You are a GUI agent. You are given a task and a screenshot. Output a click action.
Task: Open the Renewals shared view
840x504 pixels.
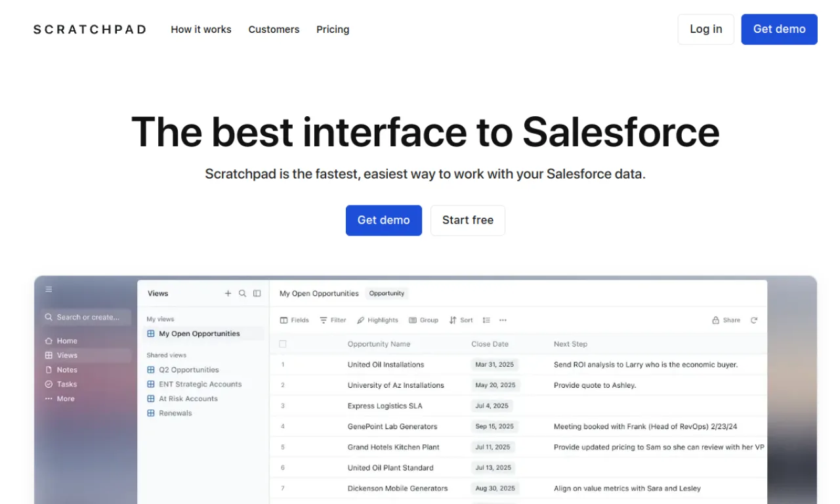(x=169, y=413)
